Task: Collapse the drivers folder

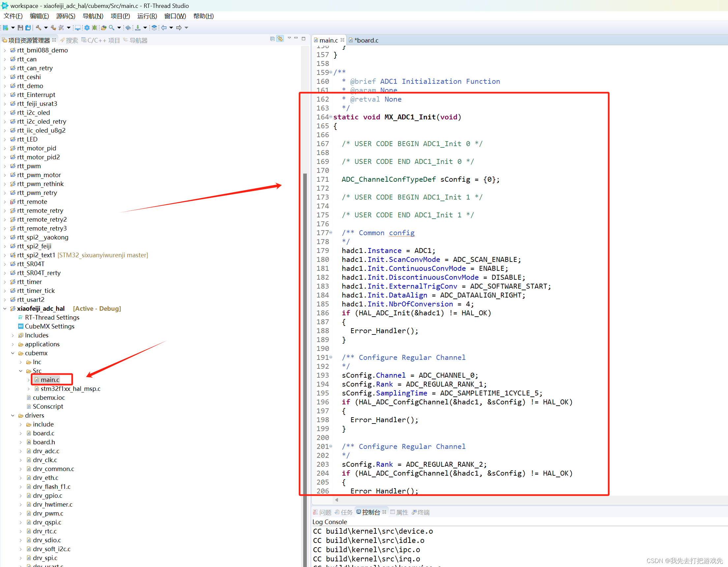Action: coord(13,415)
